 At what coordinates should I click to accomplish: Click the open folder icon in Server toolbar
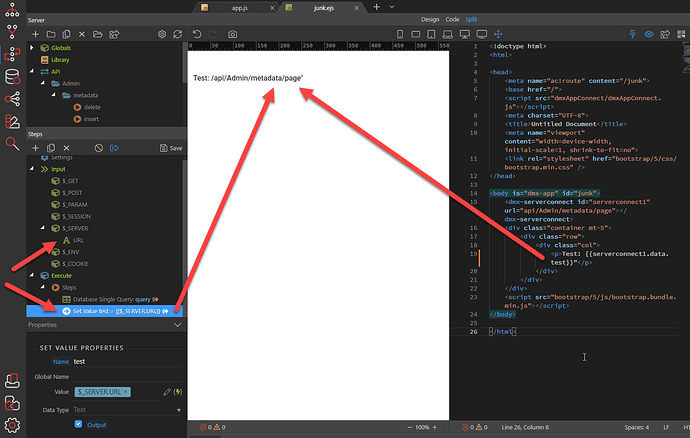(98, 34)
